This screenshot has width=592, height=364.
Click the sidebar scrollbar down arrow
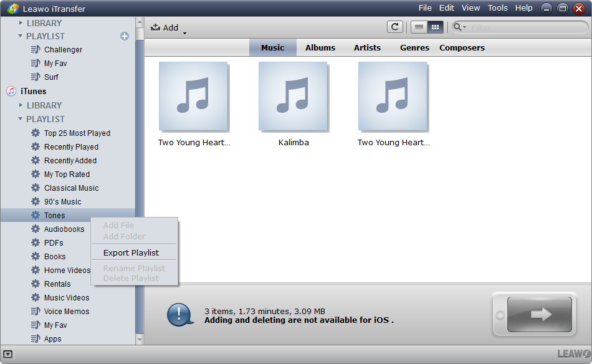point(140,339)
